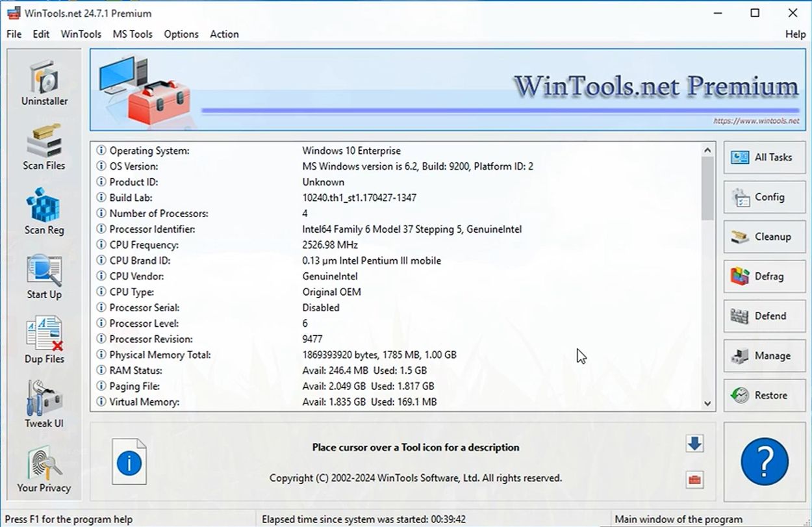
Task: Select the Processor Level row
Action: [x=396, y=323]
